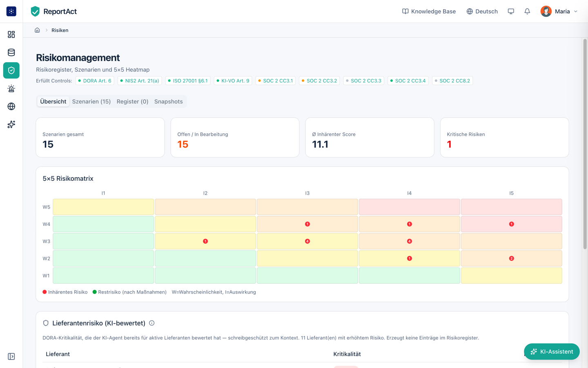Viewport: 588px width, 368px height.
Task: Click Maria's avatar picture
Action: coord(546,11)
